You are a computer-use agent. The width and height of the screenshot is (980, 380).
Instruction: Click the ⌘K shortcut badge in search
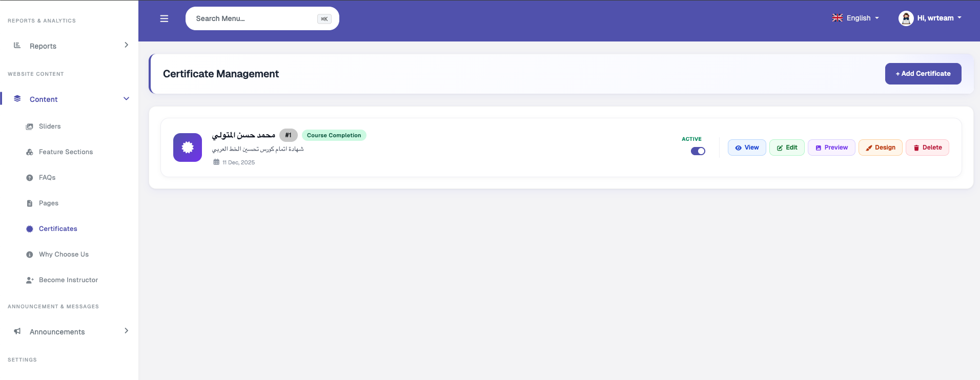[x=324, y=19]
